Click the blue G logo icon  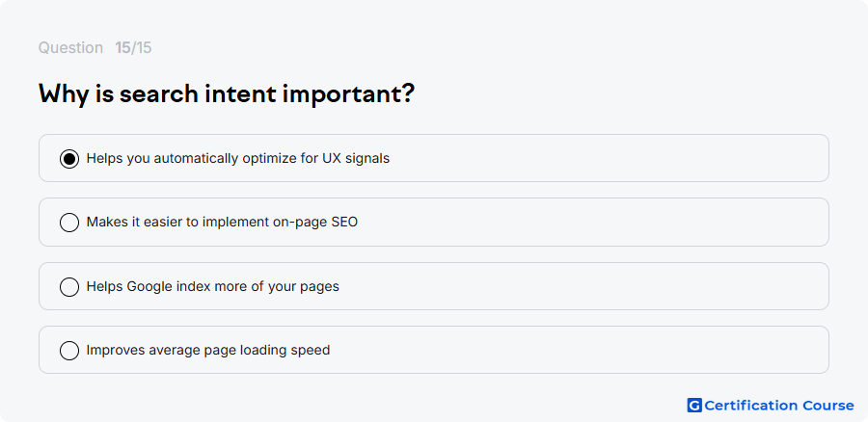click(x=694, y=406)
